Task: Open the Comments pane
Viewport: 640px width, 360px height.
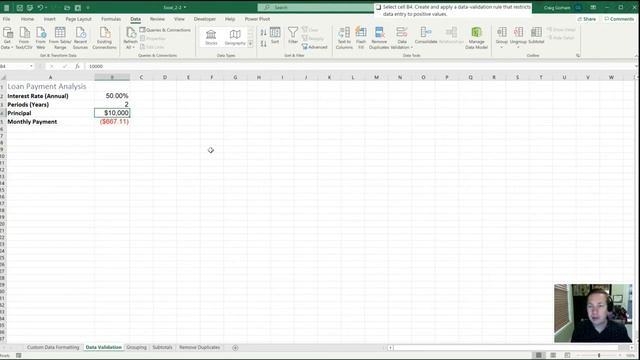Action: [x=619, y=19]
